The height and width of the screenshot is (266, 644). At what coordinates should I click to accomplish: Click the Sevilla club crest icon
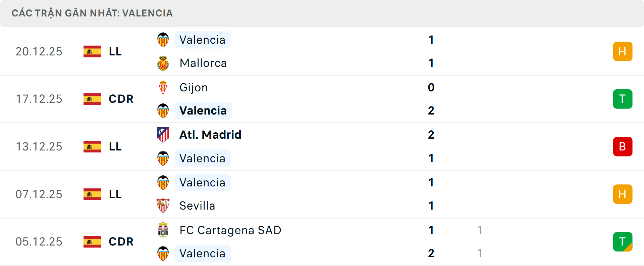click(163, 206)
